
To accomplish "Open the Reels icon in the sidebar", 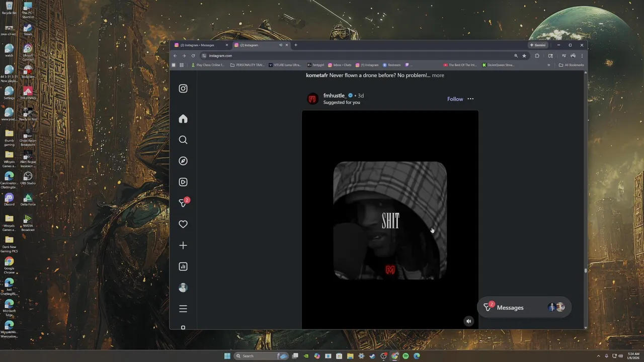I will pyautogui.click(x=183, y=182).
